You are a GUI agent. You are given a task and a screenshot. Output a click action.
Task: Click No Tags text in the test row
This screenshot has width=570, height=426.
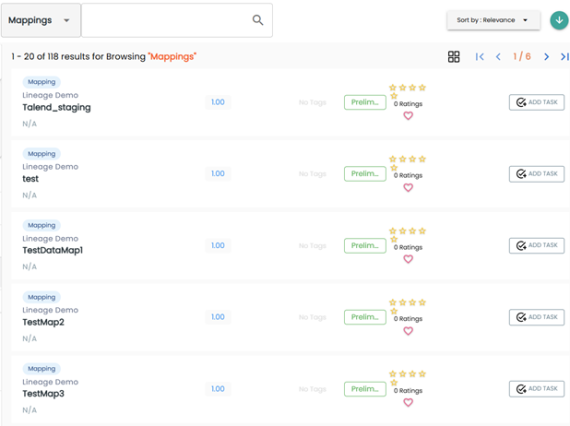click(313, 174)
